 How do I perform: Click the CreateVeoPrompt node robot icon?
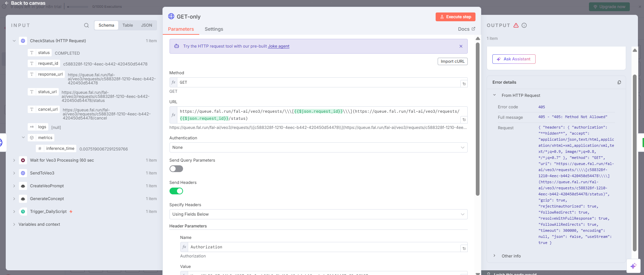click(x=23, y=186)
